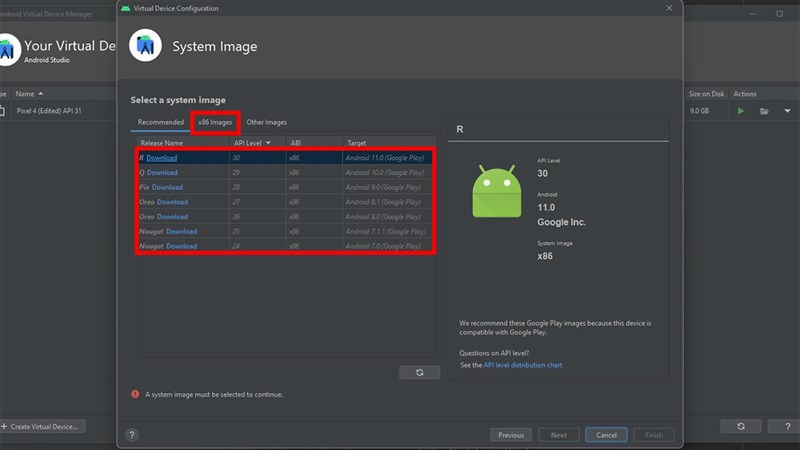Download the R system image

[x=162, y=158]
